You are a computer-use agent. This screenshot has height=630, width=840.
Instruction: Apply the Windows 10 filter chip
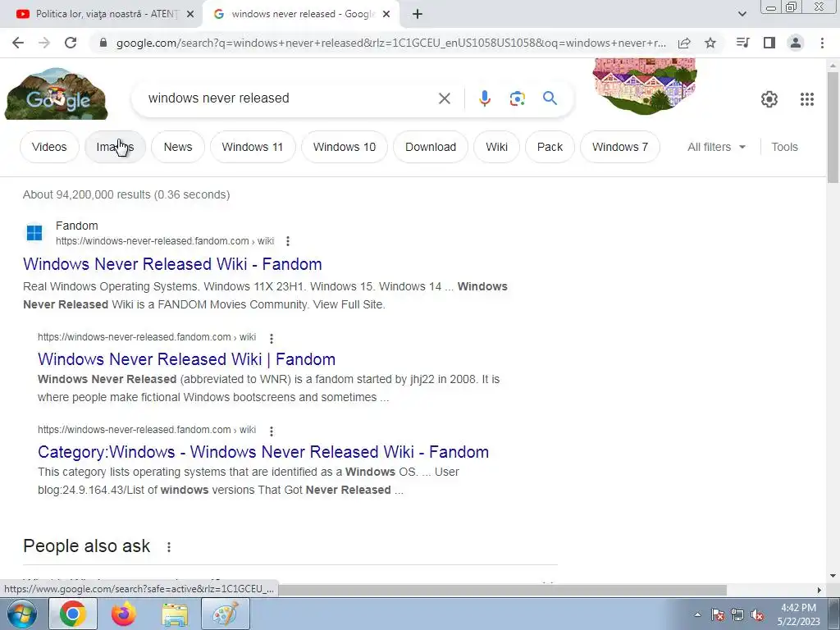[345, 147]
